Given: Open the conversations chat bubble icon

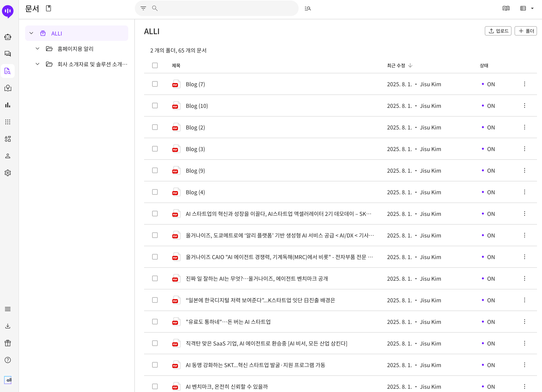Looking at the screenshot, I should (8, 54).
